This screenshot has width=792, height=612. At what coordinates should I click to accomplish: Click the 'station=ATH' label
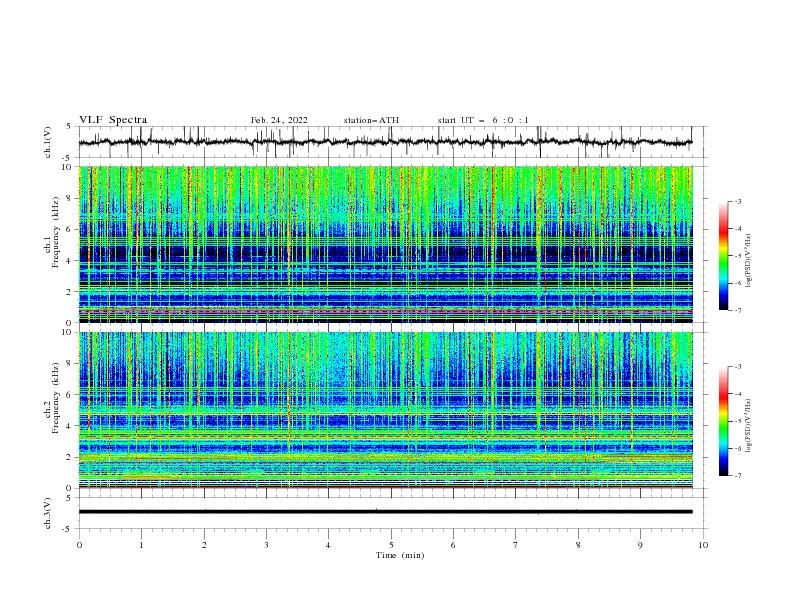pos(371,120)
